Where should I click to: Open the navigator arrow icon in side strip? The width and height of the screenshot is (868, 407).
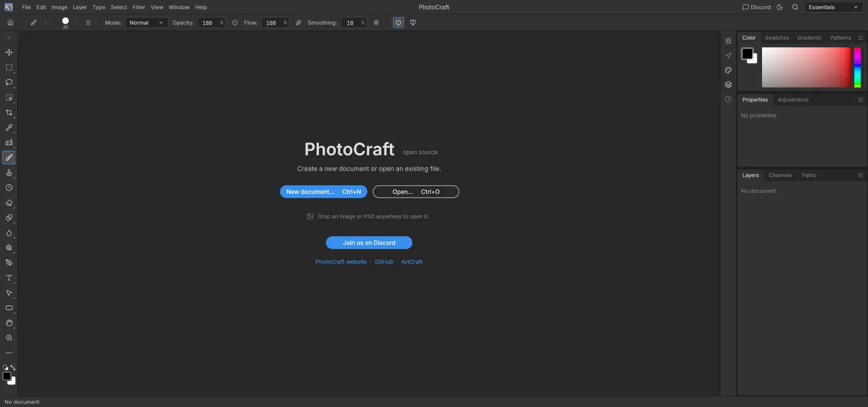coord(728,55)
